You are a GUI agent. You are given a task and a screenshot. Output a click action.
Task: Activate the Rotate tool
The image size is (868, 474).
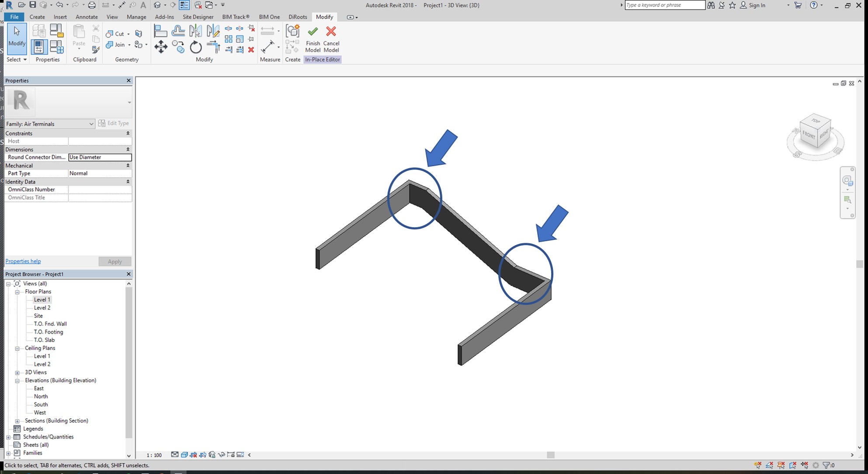point(196,47)
